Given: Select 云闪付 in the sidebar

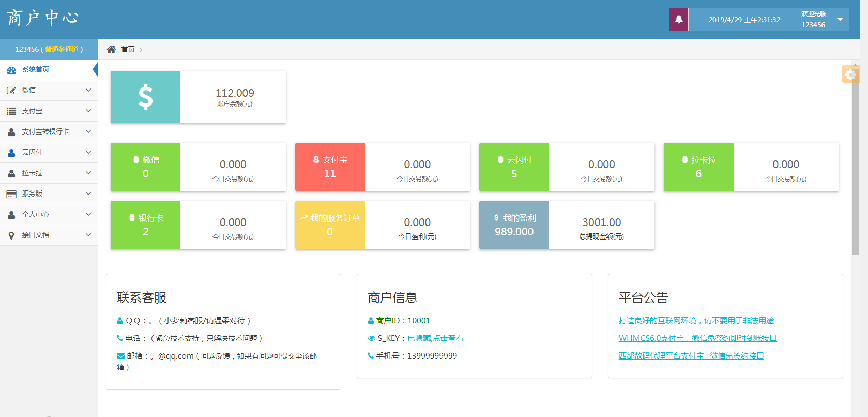Looking at the screenshot, I should pyautogui.click(x=32, y=152).
